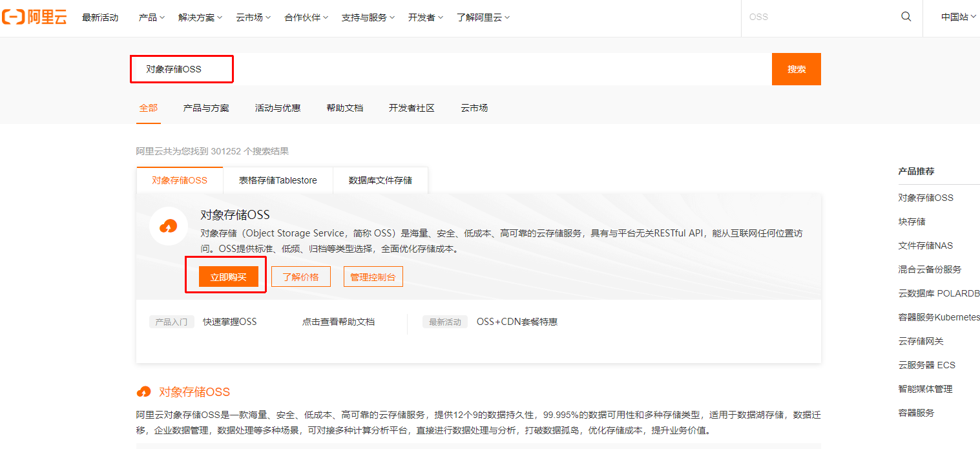Click the magnifier search icon in header

(906, 17)
